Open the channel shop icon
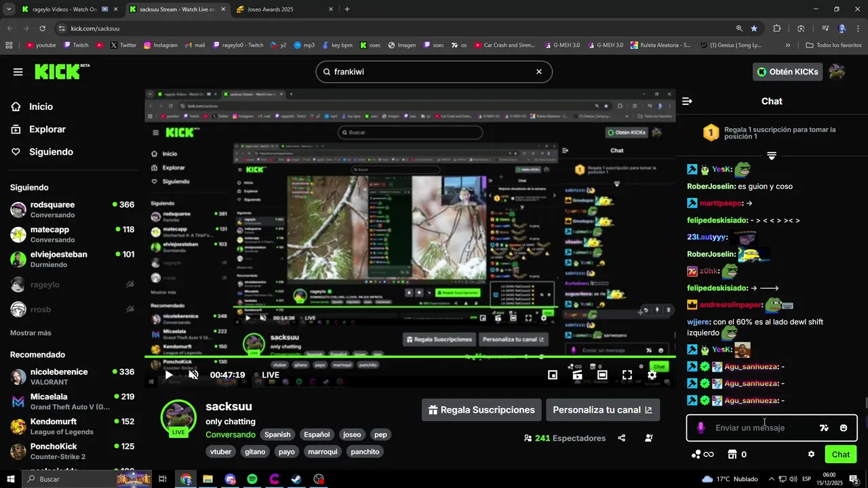Screen dimensions: 868x488 [732, 454]
